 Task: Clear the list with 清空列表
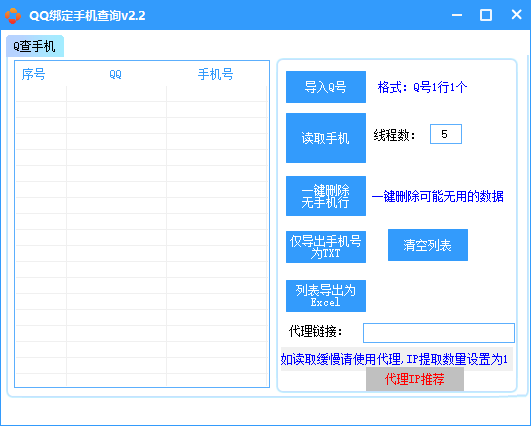[x=428, y=245]
